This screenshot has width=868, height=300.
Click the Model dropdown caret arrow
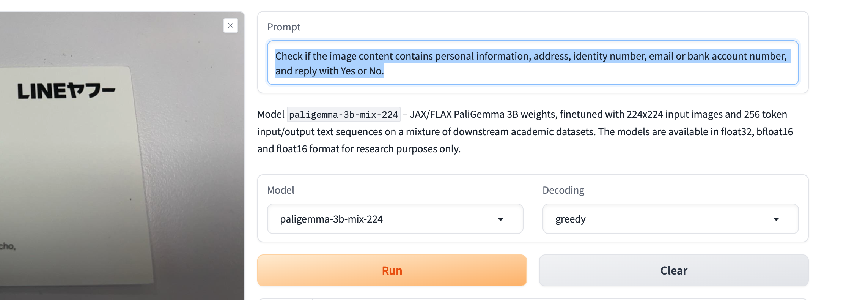(501, 219)
